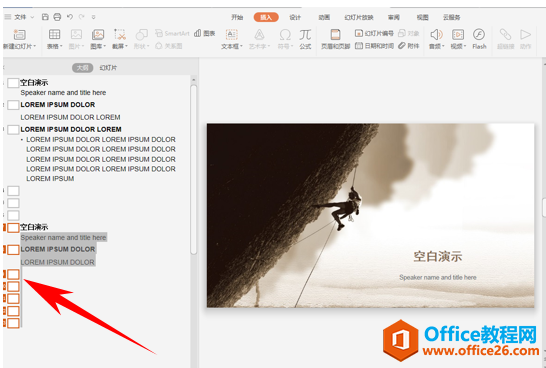The image size is (546, 368).
Task: Switch to the 设计 ribbon tab
Action: click(x=295, y=17)
